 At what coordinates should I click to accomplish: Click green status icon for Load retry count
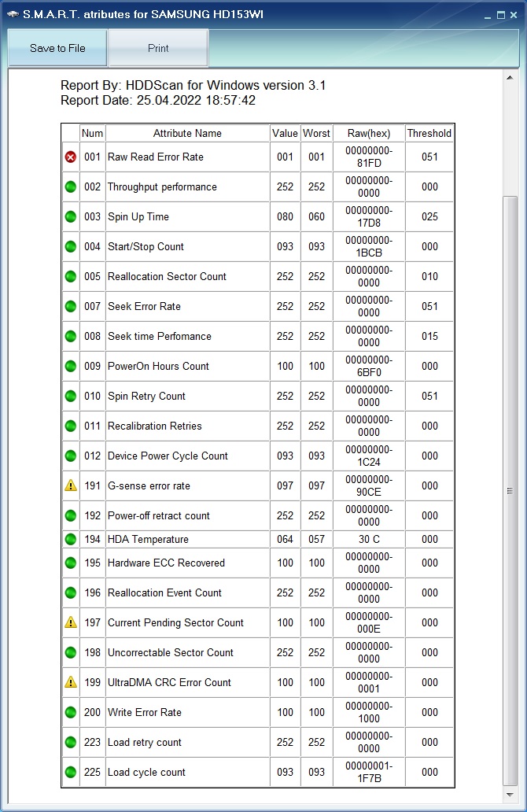pos(71,742)
